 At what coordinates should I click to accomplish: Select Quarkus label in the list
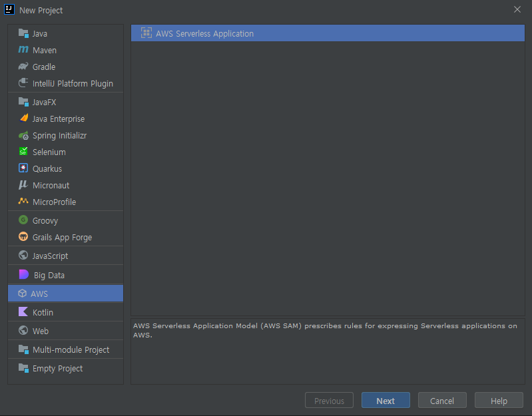[x=47, y=168]
